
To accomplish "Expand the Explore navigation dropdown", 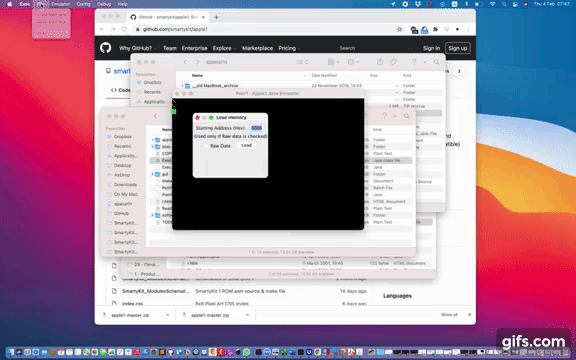I will tap(223, 48).
